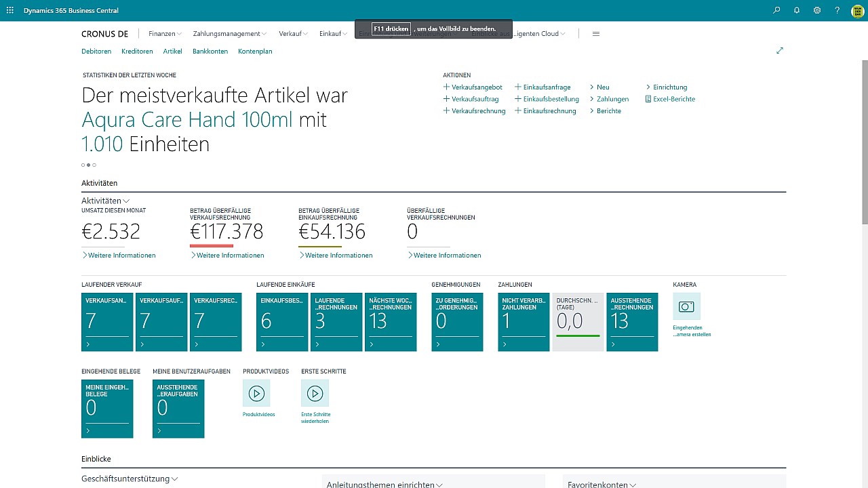Screen dimensions: 868x488
Task: Expand the Aktivitäten chevron
Action: click(x=126, y=201)
